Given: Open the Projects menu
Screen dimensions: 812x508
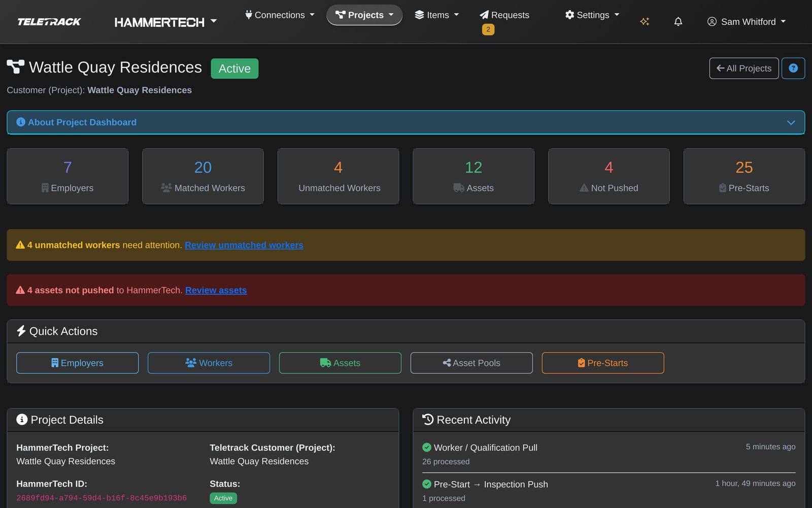Looking at the screenshot, I should pyautogui.click(x=364, y=15).
